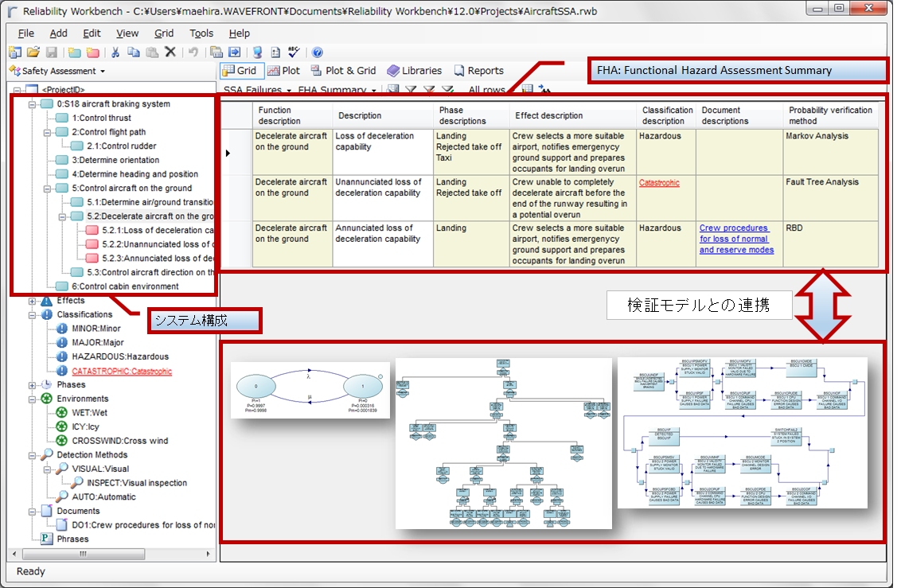Click the Save floppy disk icon
The width and height of the screenshot is (901, 588).
pos(52,53)
